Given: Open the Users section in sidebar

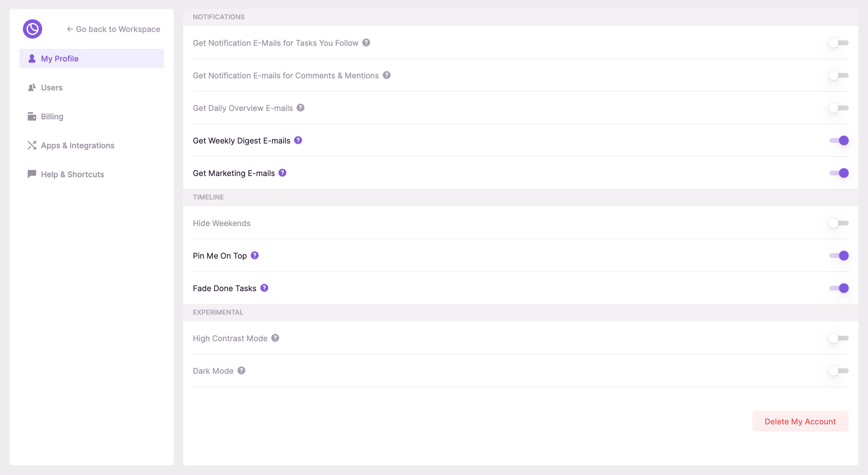Looking at the screenshot, I should (x=52, y=88).
